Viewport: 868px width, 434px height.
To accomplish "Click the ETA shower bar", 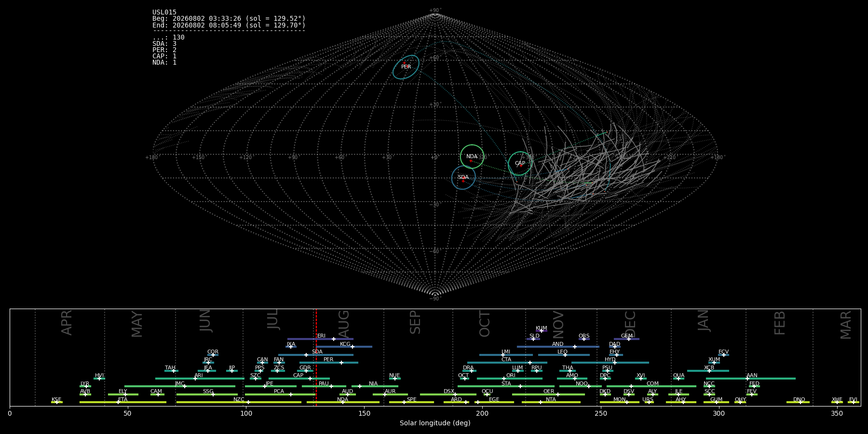I will point(123,402).
